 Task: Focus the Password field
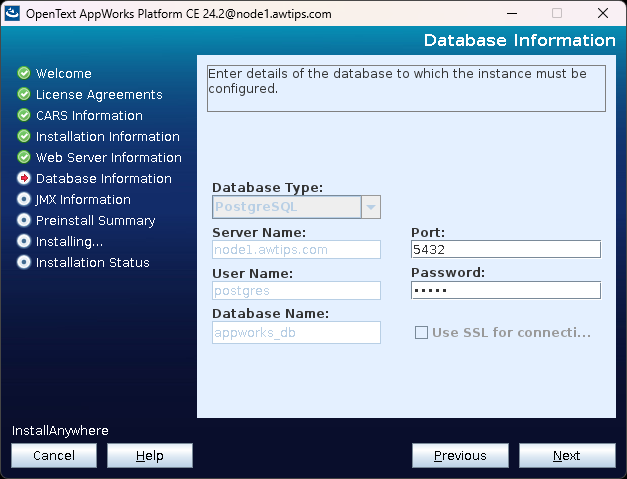tap(505, 291)
